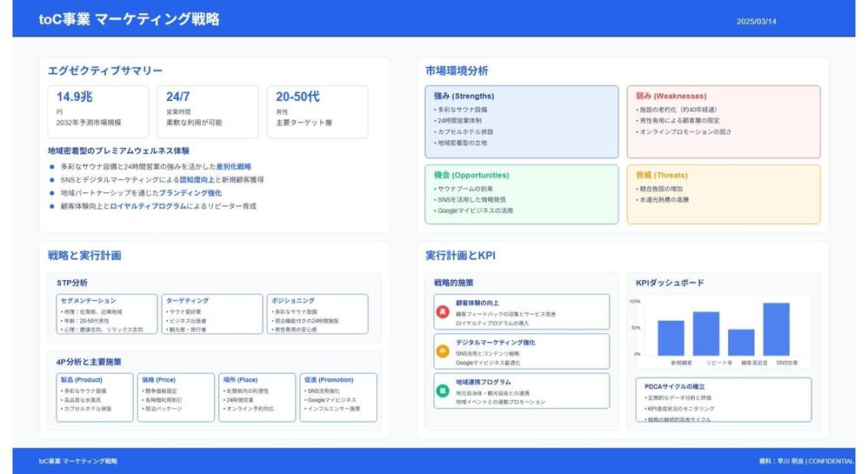
Task: Click the date 2025/03/14 in header
Action: (756, 22)
